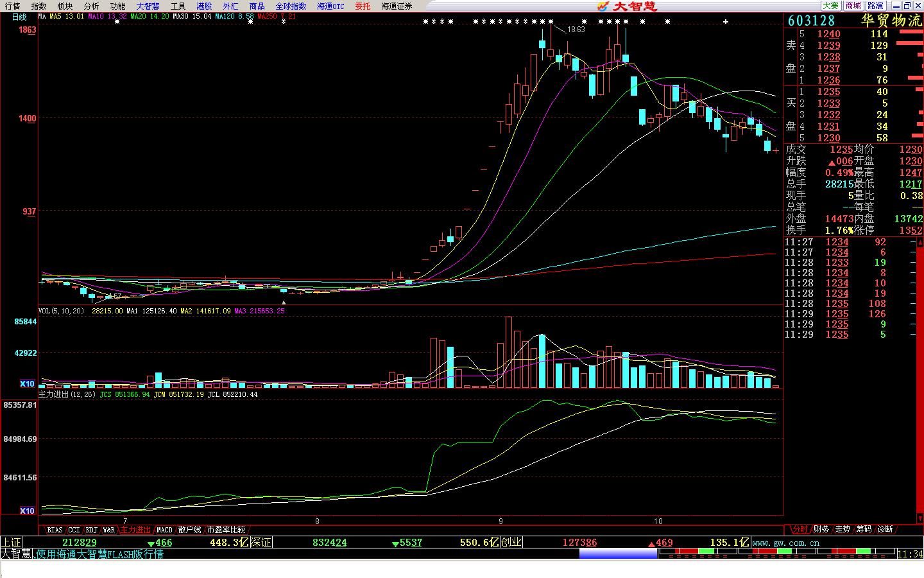
Task: Click the 涨停 value 1352
Action: pyautogui.click(x=911, y=231)
